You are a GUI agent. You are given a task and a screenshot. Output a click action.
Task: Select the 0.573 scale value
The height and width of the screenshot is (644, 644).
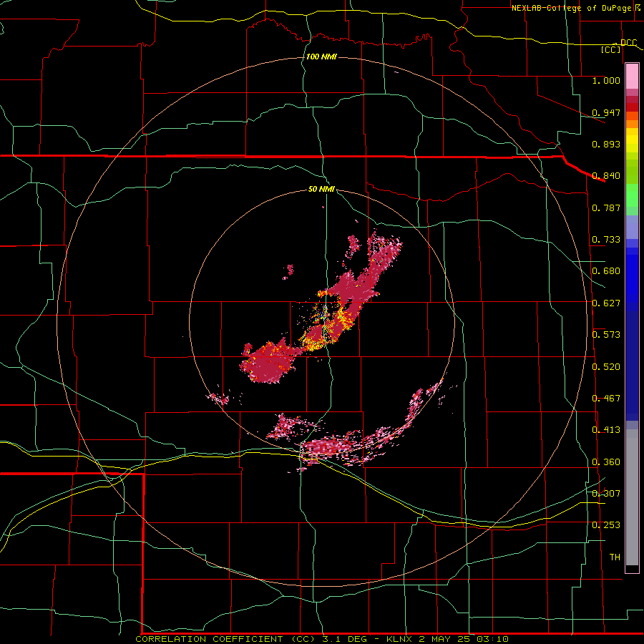tap(606, 335)
